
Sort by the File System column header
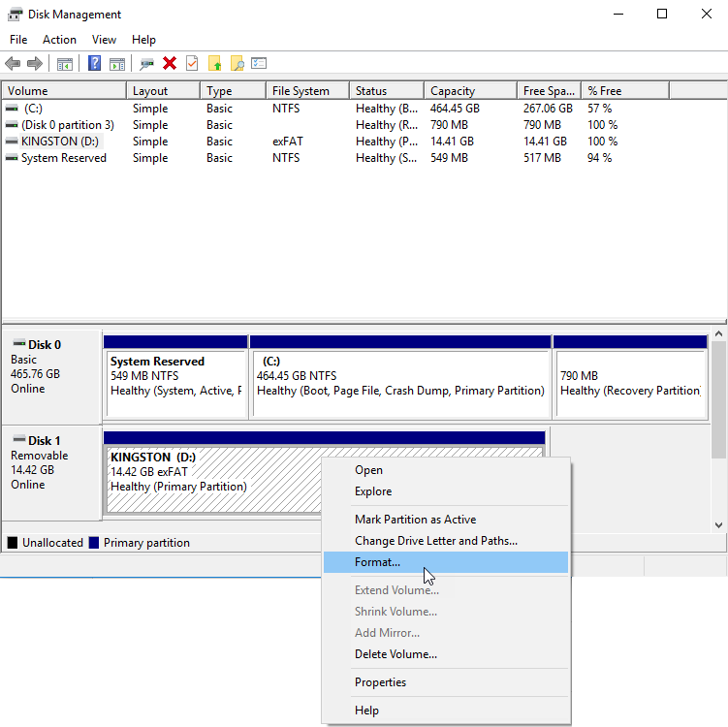click(308, 90)
